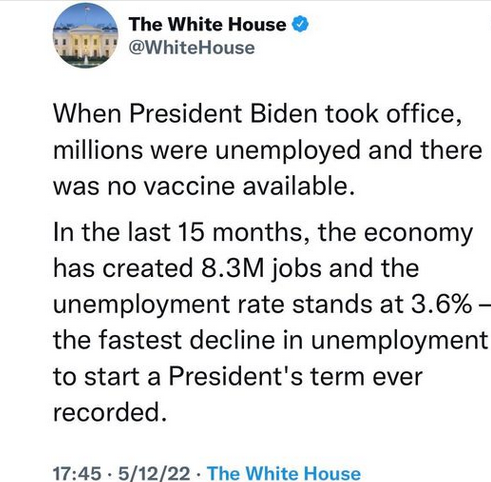Click the 17:45 timestamp
This screenshot has width=491, height=482.
click(x=77, y=473)
